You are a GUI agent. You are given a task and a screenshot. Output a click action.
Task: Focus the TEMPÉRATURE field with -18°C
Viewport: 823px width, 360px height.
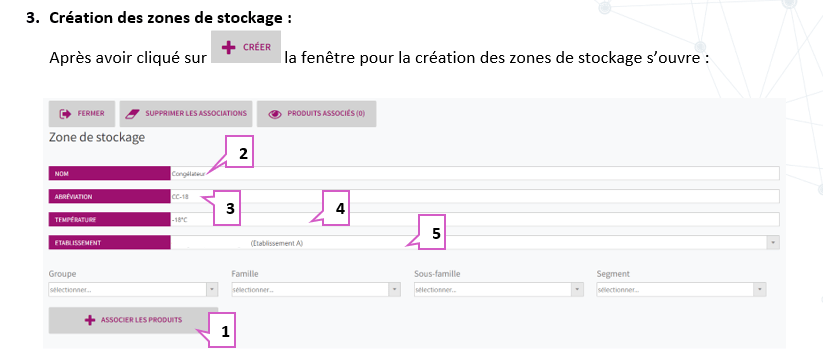click(475, 220)
